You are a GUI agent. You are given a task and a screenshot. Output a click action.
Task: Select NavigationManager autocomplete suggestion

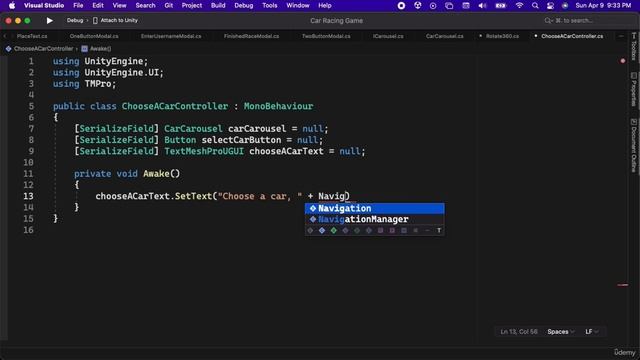point(375,219)
